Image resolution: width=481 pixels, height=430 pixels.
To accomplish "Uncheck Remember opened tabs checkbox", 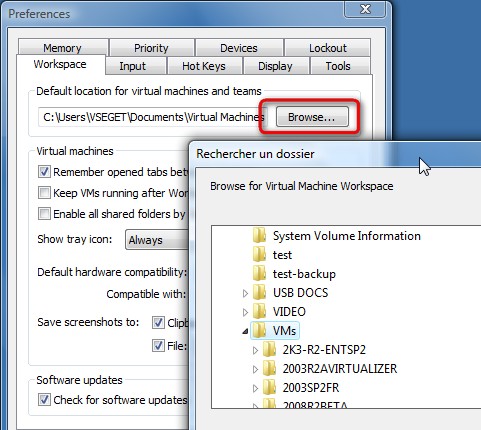I will [44, 172].
